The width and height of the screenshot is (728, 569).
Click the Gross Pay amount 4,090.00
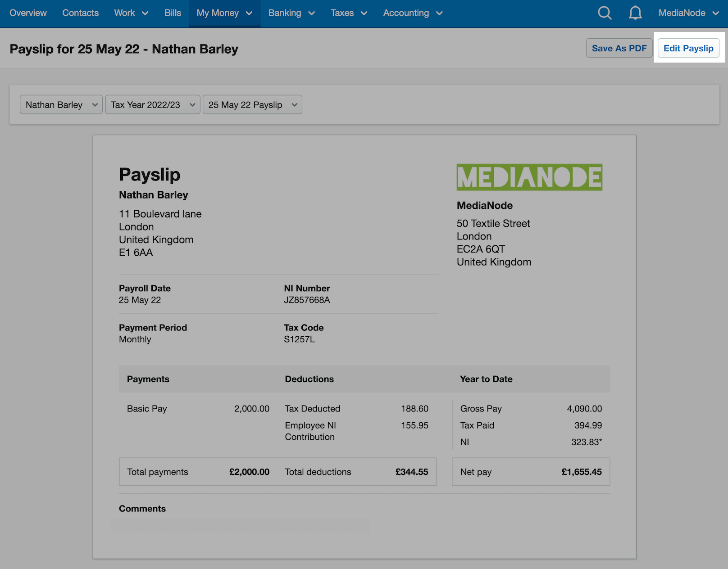click(584, 409)
